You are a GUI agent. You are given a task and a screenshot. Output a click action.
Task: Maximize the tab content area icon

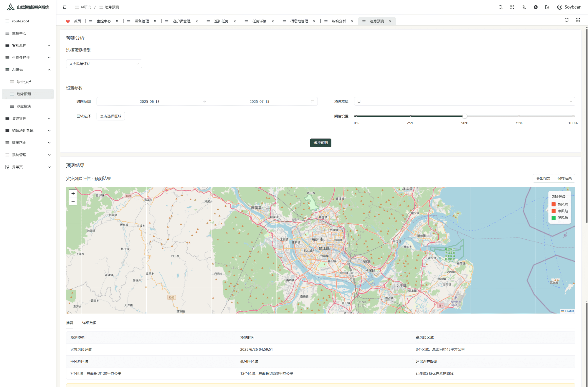point(578,20)
